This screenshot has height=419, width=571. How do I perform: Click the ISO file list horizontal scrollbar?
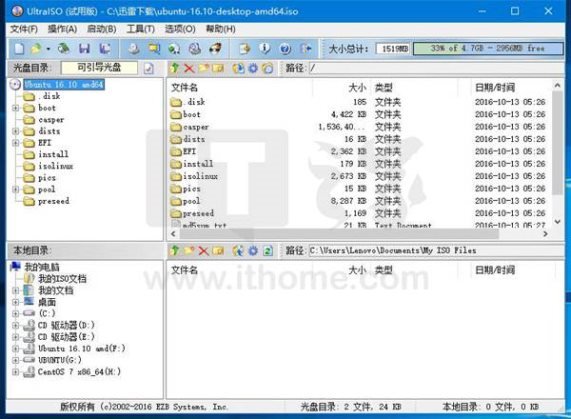tap(339, 234)
